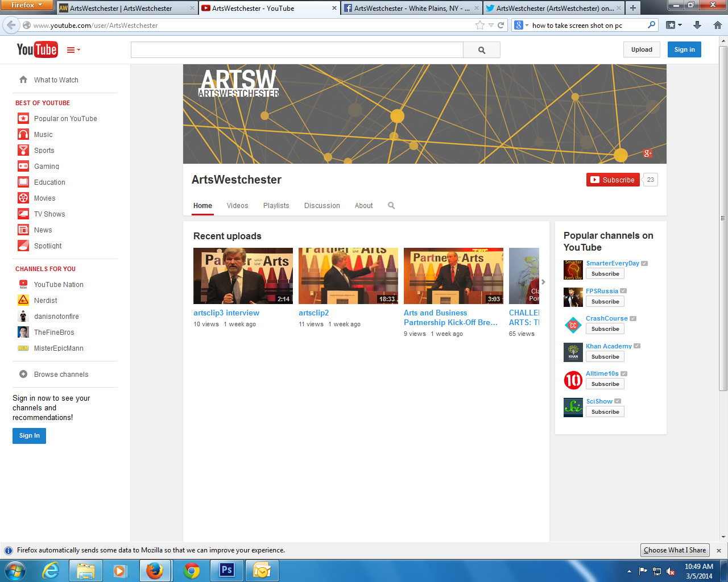This screenshot has height=582, width=728.
Task: Open the Windows Start menu
Action: pos(15,571)
